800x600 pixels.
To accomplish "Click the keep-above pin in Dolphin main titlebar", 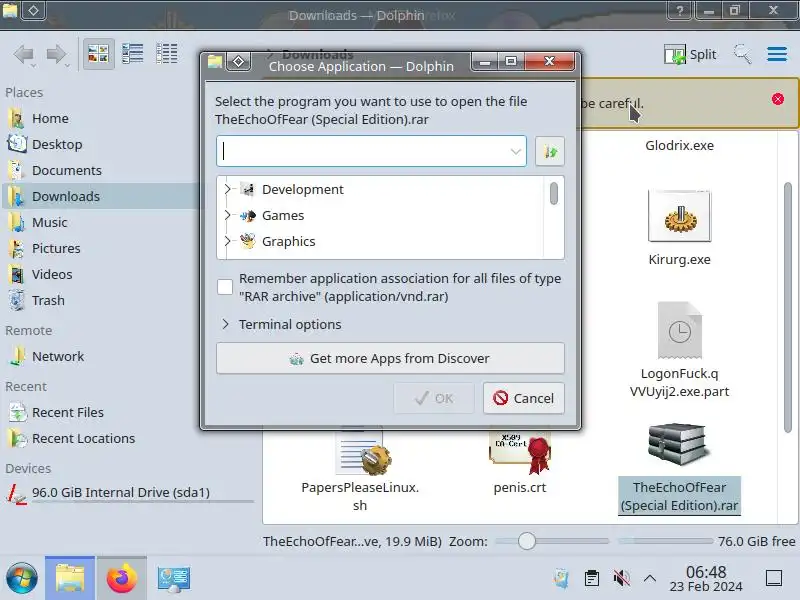I will click(33, 10).
